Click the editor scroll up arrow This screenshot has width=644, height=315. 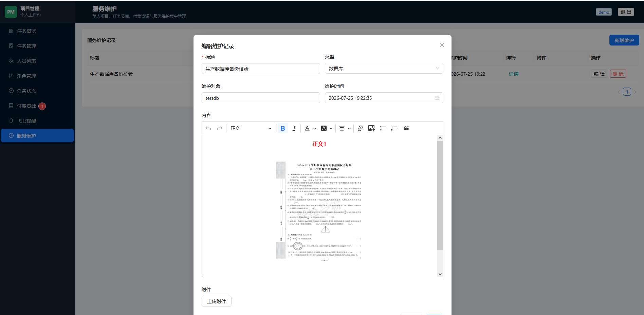click(x=440, y=138)
